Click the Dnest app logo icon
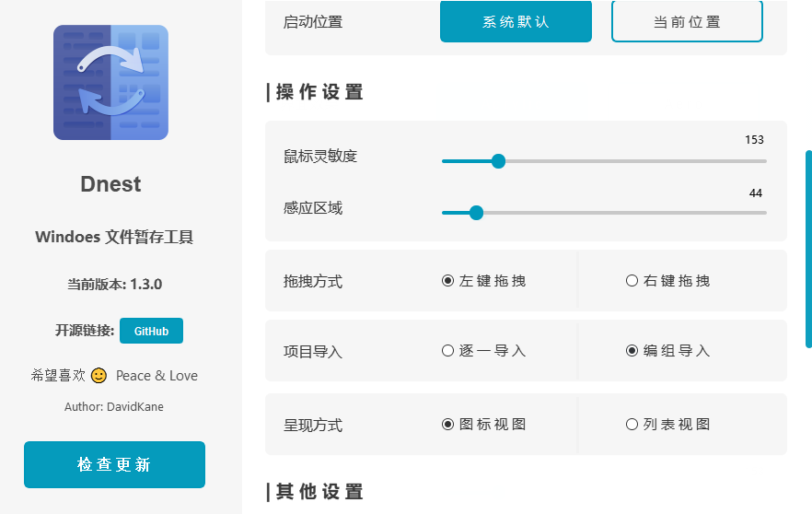This screenshot has height=514, width=812. 110,82
